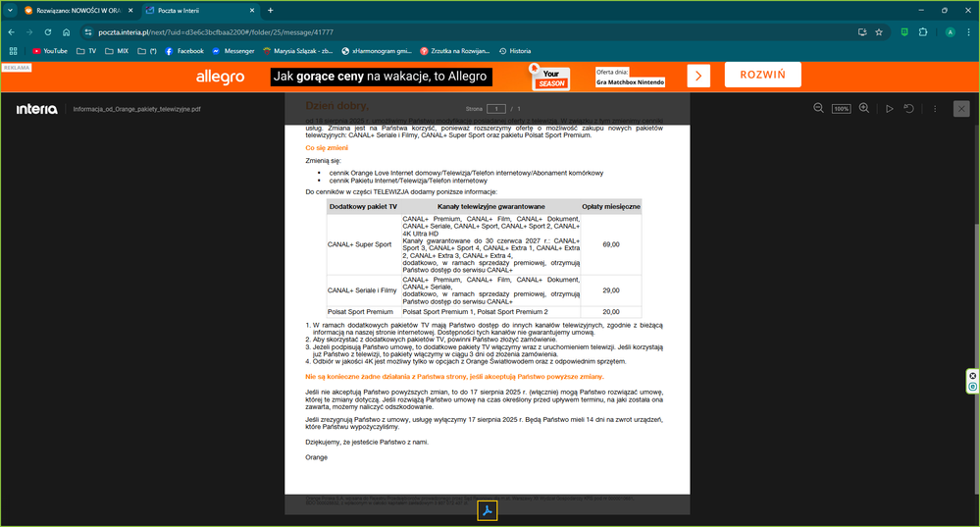Go back to the previous page

click(x=11, y=31)
